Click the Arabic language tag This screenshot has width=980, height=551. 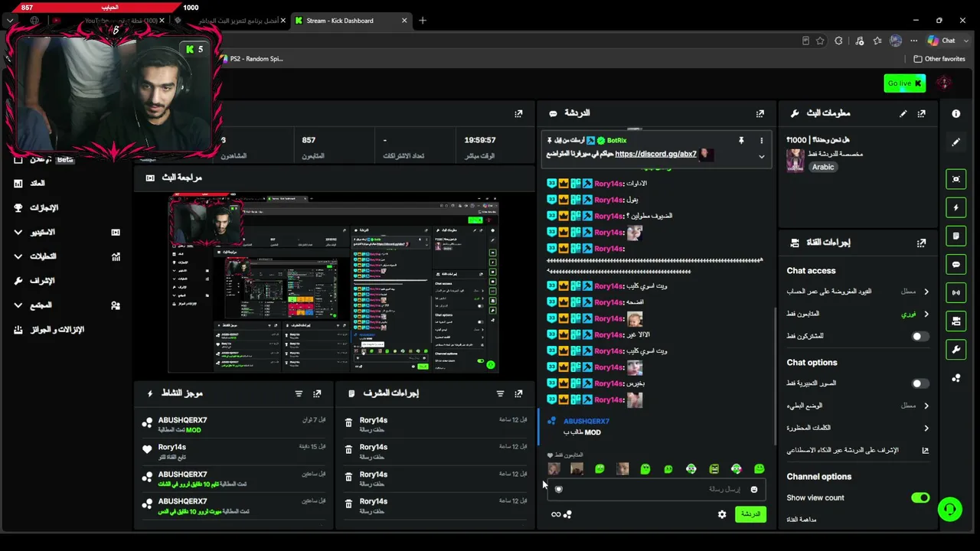(823, 167)
